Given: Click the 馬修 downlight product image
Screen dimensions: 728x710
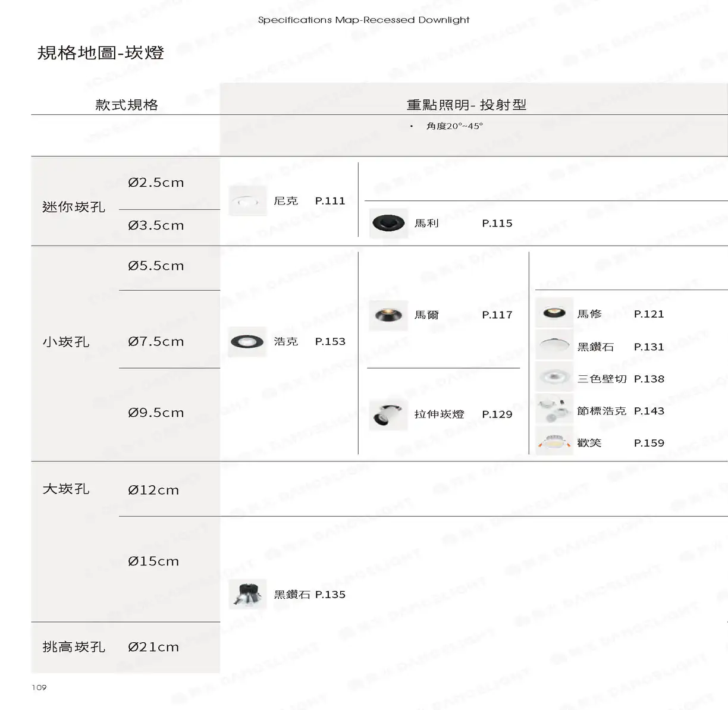Looking at the screenshot, I should [554, 313].
